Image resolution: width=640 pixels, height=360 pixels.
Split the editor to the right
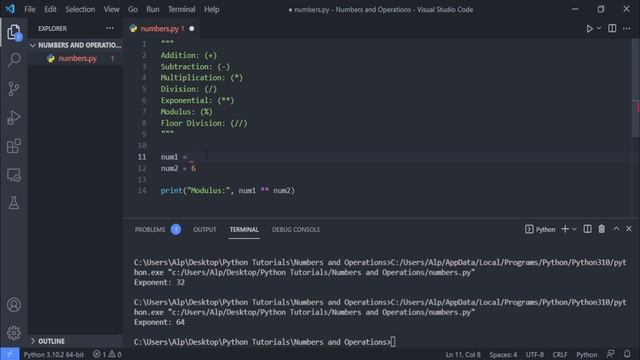(612, 29)
